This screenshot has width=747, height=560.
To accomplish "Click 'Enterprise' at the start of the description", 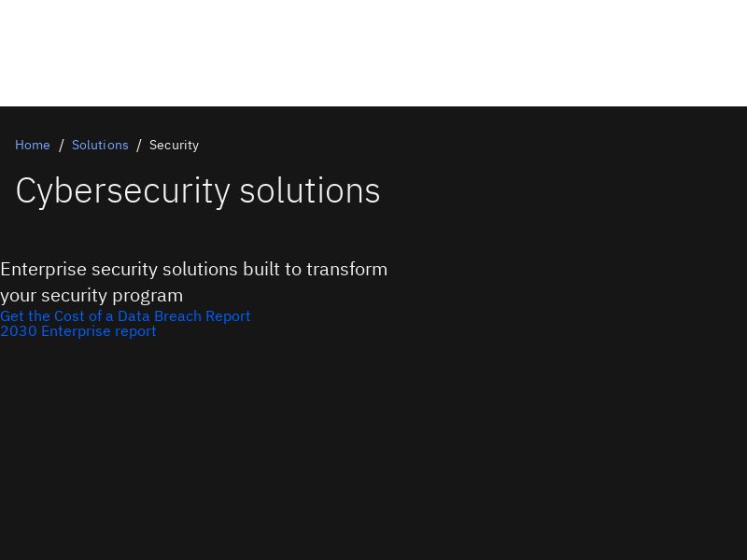I will click(43, 269).
